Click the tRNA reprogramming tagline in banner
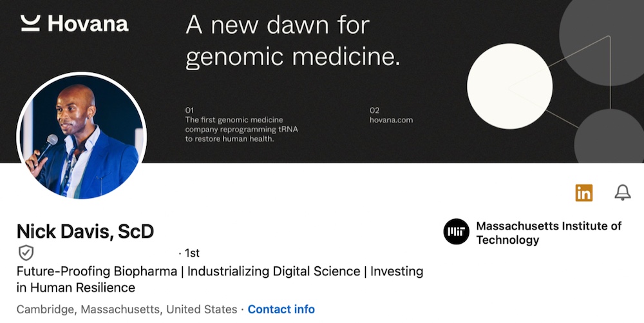644x323 pixels. 241,129
